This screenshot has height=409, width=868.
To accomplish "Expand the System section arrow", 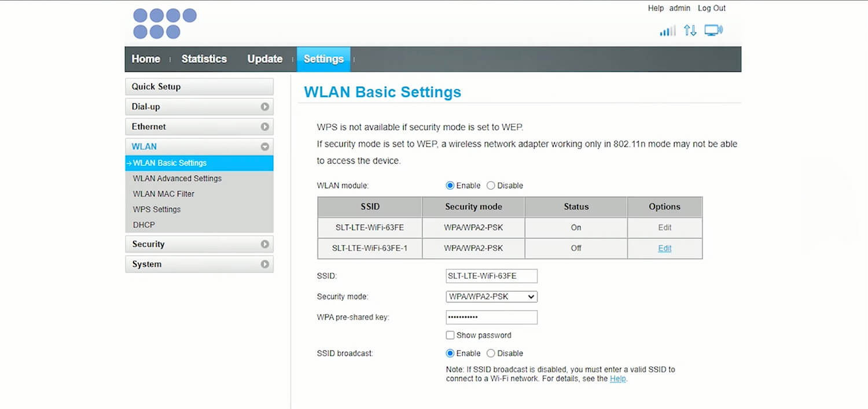I will pos(265,264).
